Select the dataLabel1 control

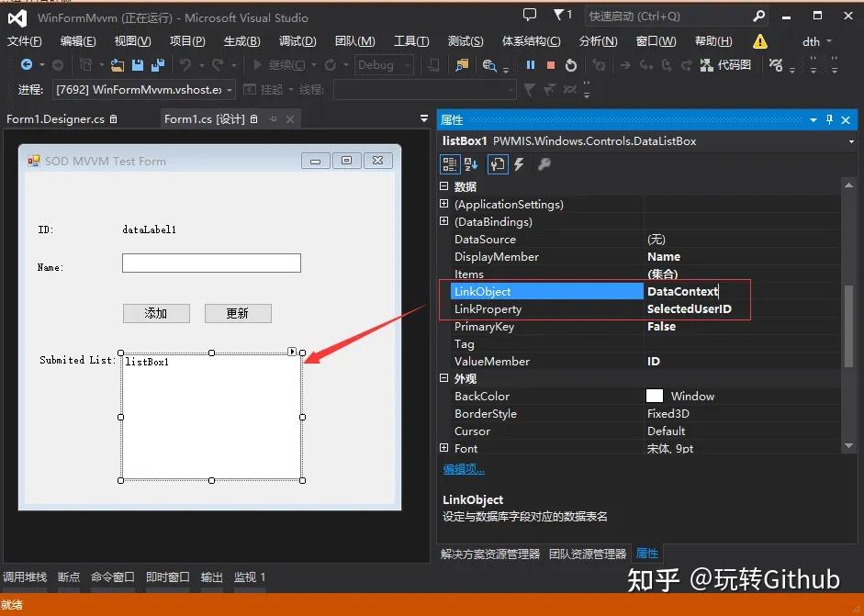tap(150, 230)
